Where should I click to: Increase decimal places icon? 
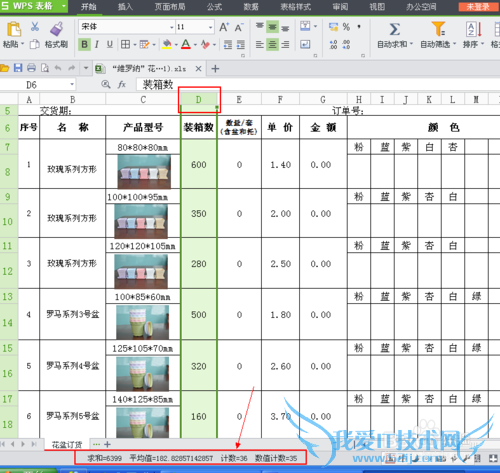(333, 44)
